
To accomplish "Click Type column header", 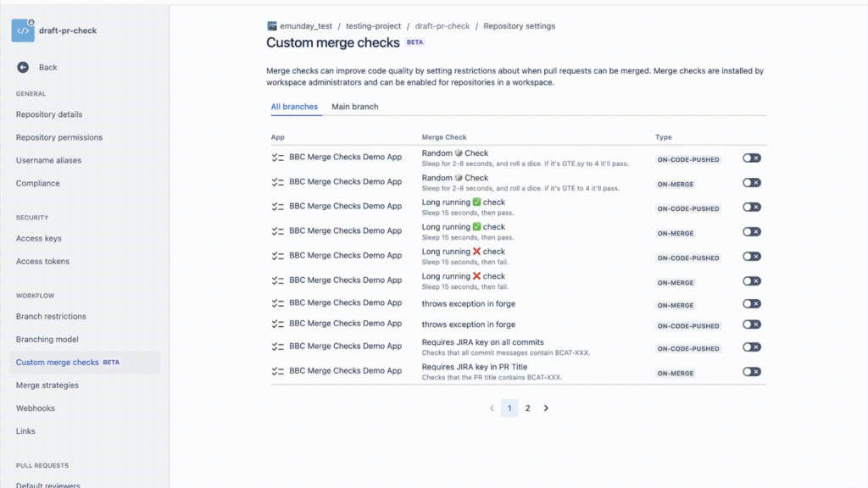I will [663, 137].
